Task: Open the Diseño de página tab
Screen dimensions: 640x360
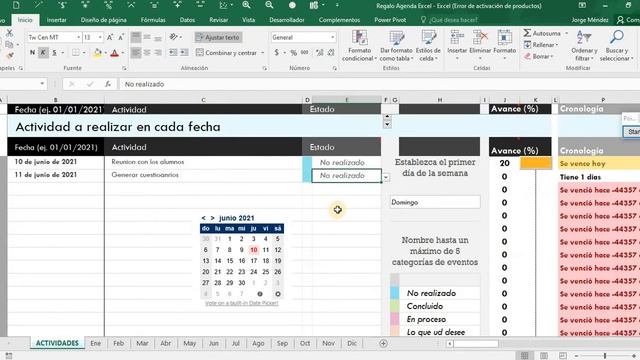Action: (x=104, y=20)
